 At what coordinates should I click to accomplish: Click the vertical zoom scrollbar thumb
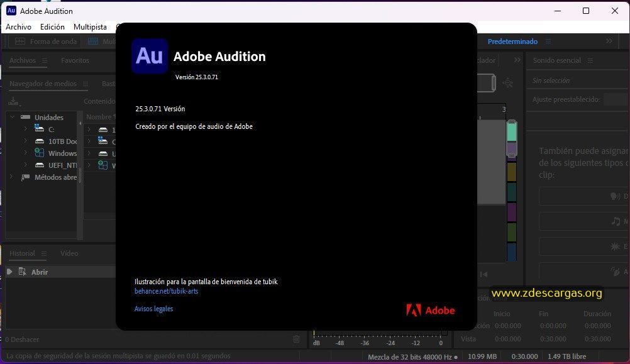click(x=511, y=138)
